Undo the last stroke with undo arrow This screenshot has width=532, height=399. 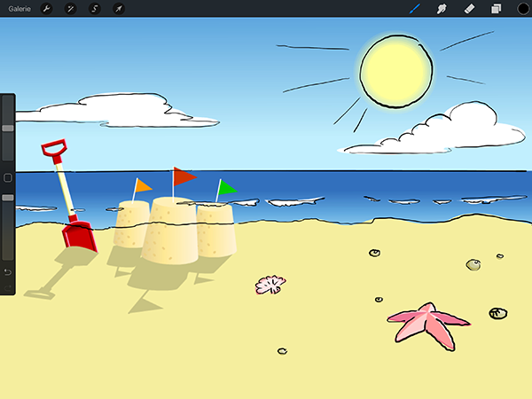coord(7,272)
